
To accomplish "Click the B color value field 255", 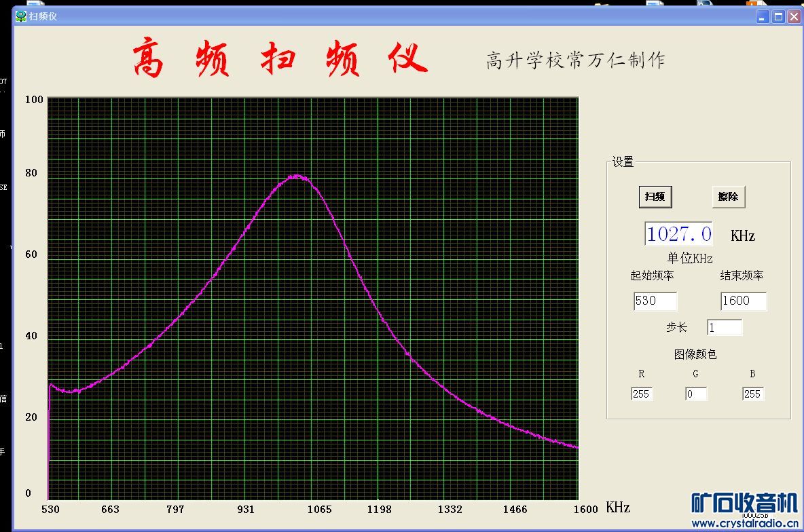I will coord(752,394).
